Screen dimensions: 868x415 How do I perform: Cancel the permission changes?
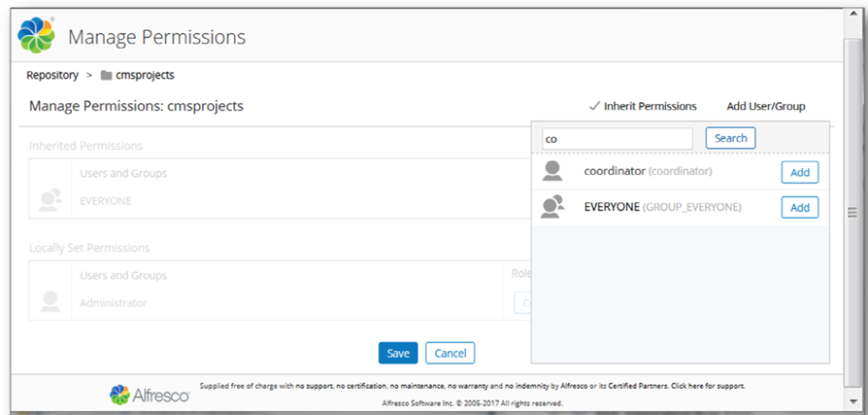coord(450,353)
